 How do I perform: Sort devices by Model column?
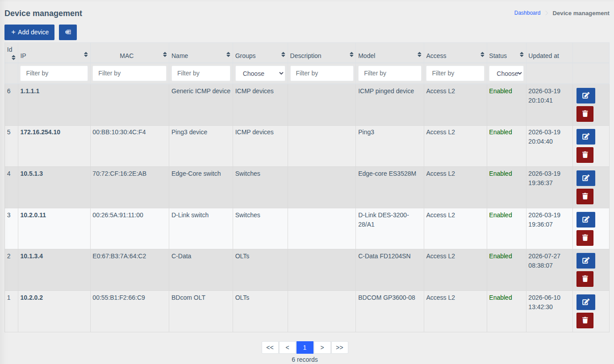point(419,54)
